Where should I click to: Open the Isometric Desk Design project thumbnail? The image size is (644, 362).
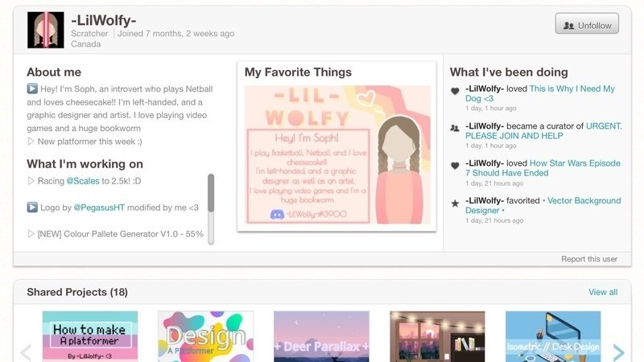tap(553, 336)
